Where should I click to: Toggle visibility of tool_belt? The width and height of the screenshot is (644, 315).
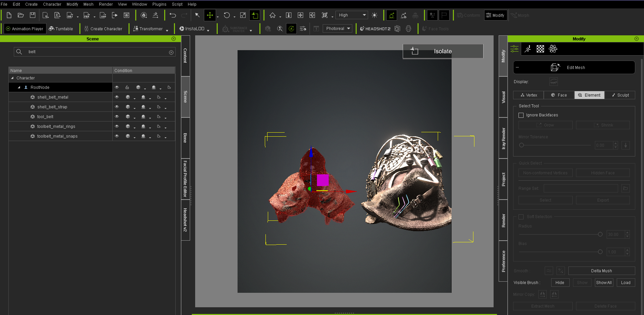[117, 116]
